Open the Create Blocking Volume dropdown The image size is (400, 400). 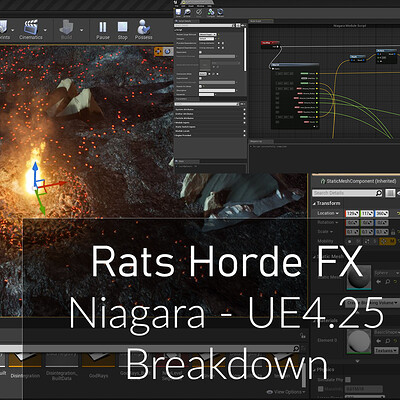(372, 303)
